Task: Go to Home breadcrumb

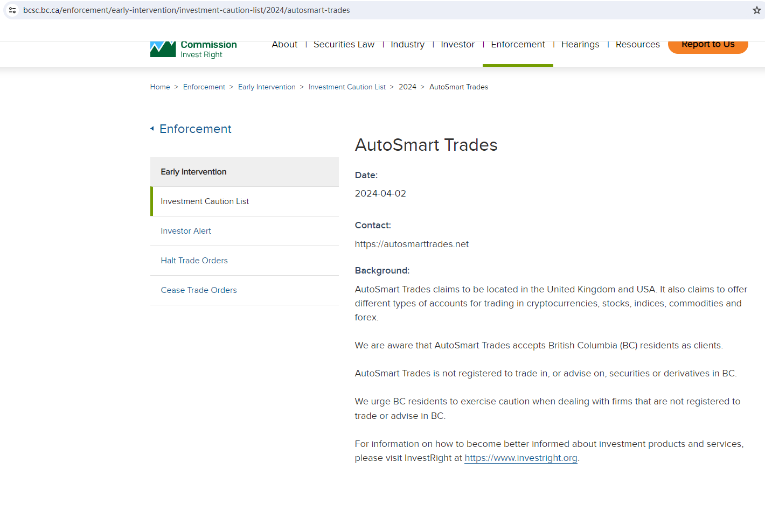Action: (160, 87)
